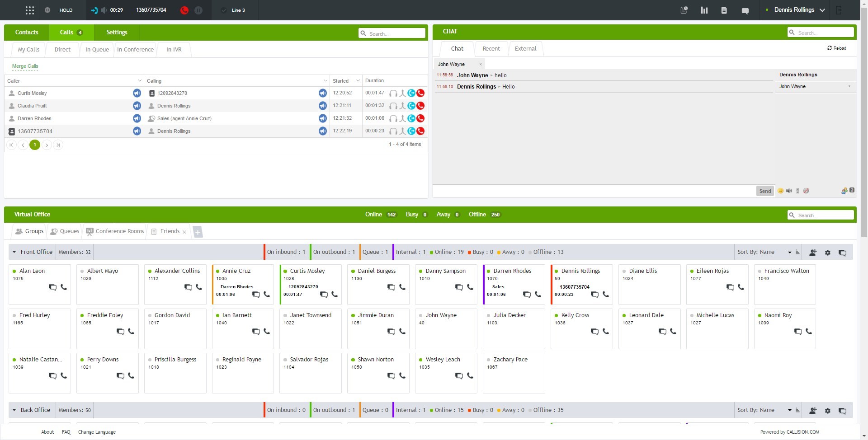Collapse the Front Office section

pos(14,252)
